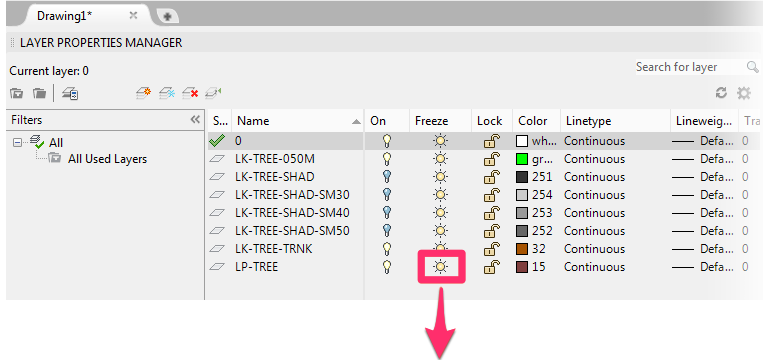Open color swatch 15 of LP-TREE
The width and height of the screenshot is (765, 360).
[522, 267]
